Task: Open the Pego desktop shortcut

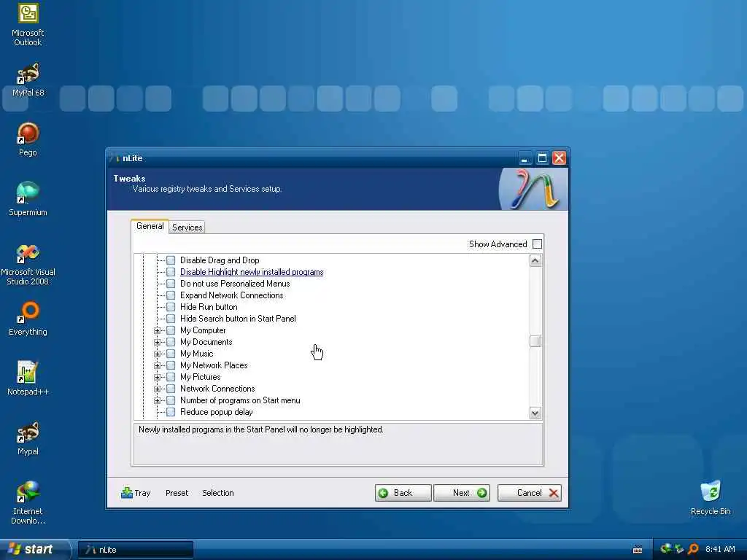Action: click(28, 139)
